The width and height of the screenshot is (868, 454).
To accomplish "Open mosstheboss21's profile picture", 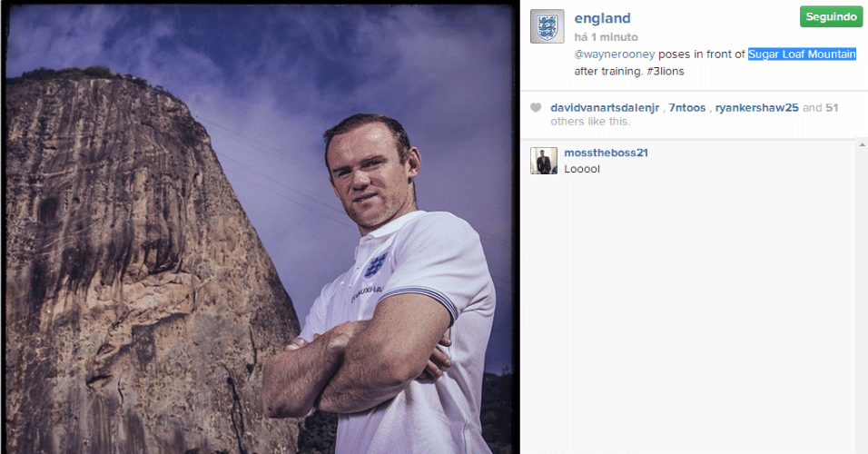I will pyautogui.click(x=544, y=161).
